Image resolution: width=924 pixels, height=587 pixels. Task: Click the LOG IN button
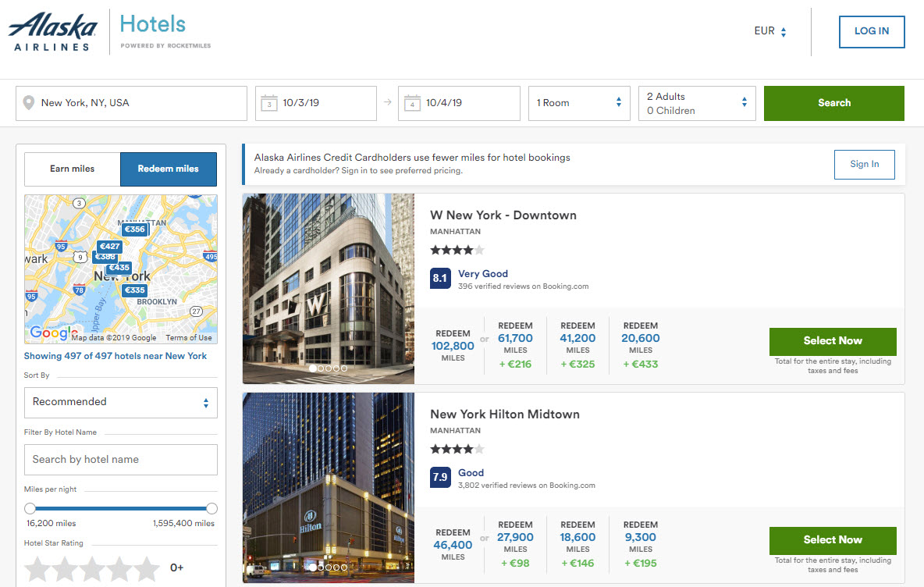click(x=872, y=32)
